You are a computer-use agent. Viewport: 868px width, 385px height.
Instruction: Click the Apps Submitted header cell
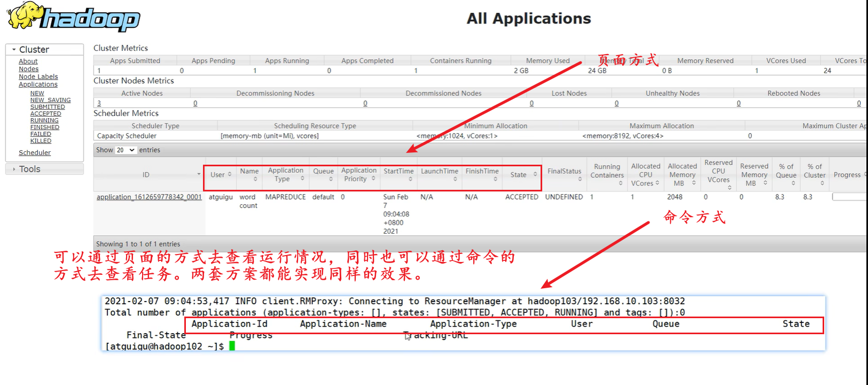(x=135, y=60)
